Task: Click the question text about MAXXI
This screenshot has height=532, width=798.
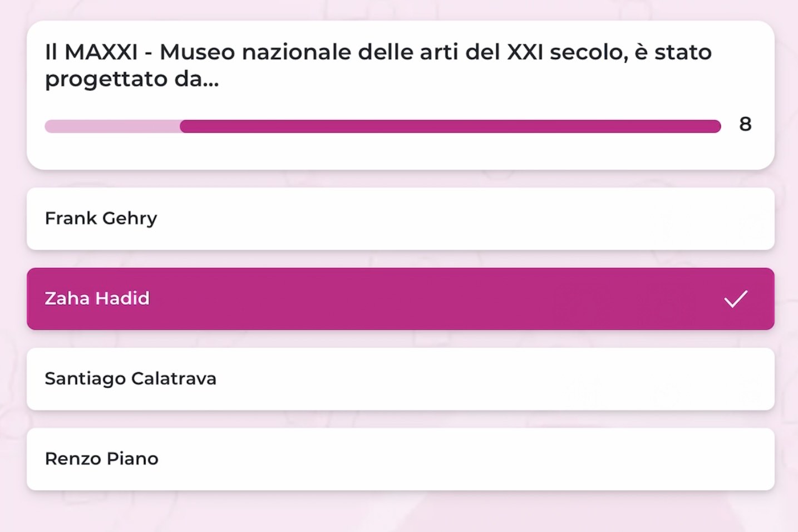Action: [378, 65]
